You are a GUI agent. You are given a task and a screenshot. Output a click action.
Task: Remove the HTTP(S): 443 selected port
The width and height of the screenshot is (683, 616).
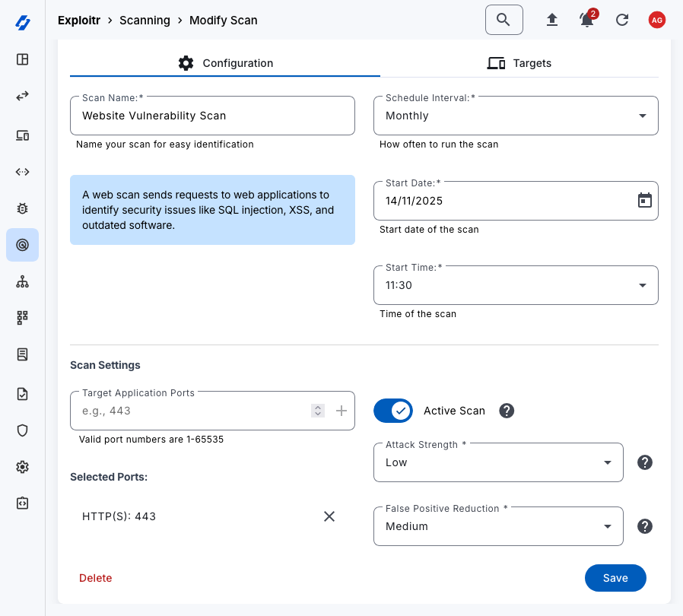[x=329, y=516]
